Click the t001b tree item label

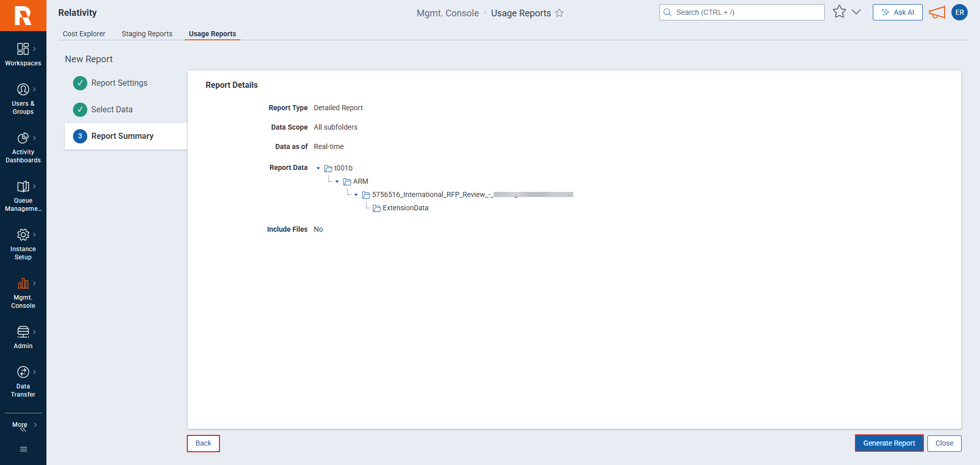coord(344,168)
